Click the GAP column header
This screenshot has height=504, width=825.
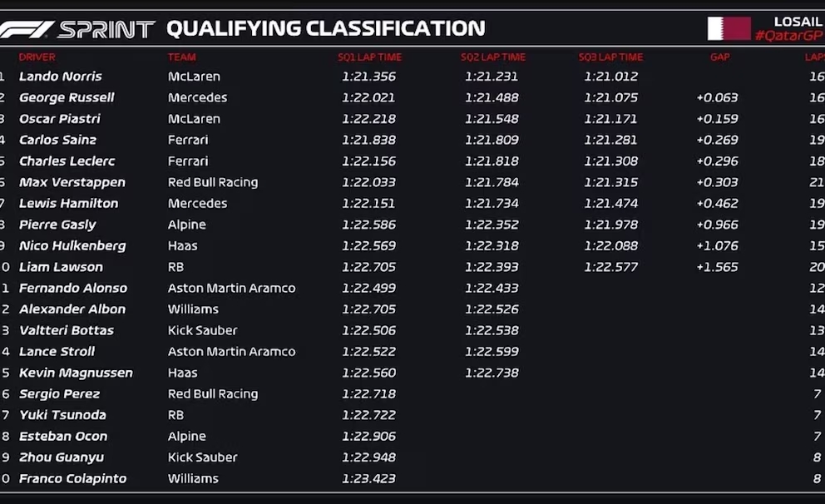[719, 57]
